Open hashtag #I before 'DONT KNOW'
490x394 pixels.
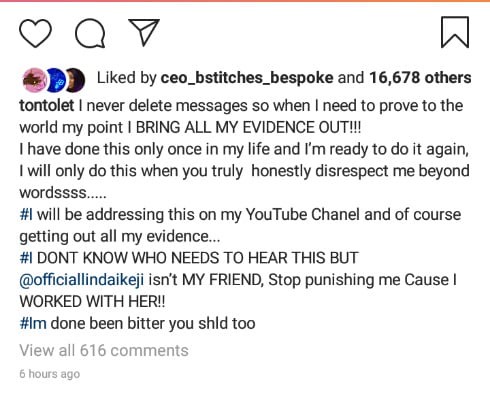tap(26, 258)
